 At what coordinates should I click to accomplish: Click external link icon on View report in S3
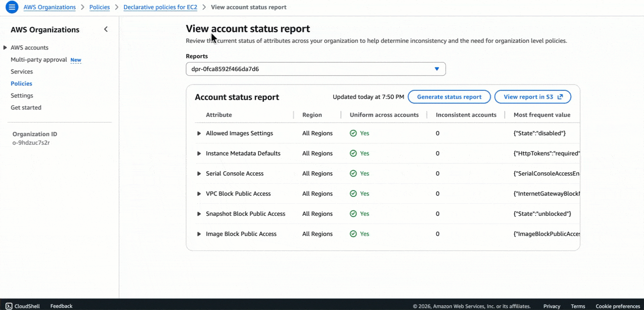pos(560,97)
